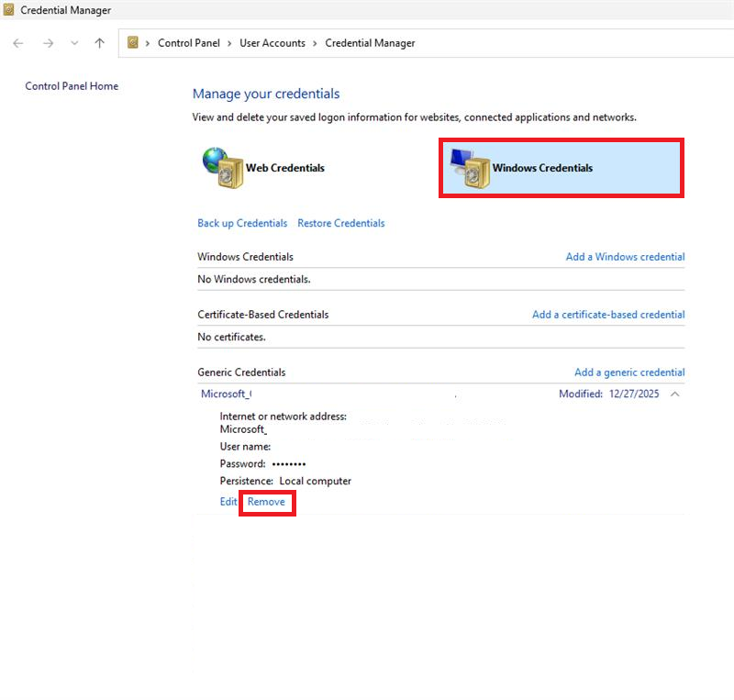This screenshot has height=700, width=734.
Task: Click the masked Password value
Action: coord(289,464)
